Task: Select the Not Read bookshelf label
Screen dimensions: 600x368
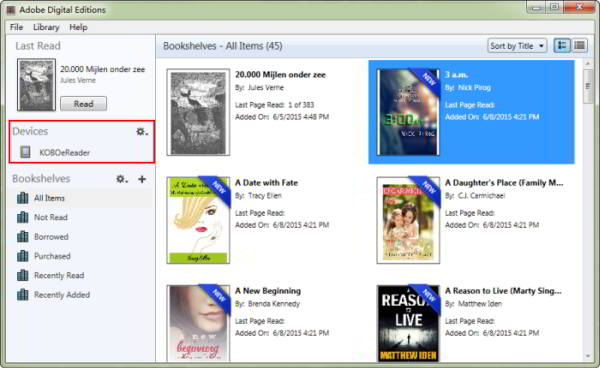Action: pos(51,217)
